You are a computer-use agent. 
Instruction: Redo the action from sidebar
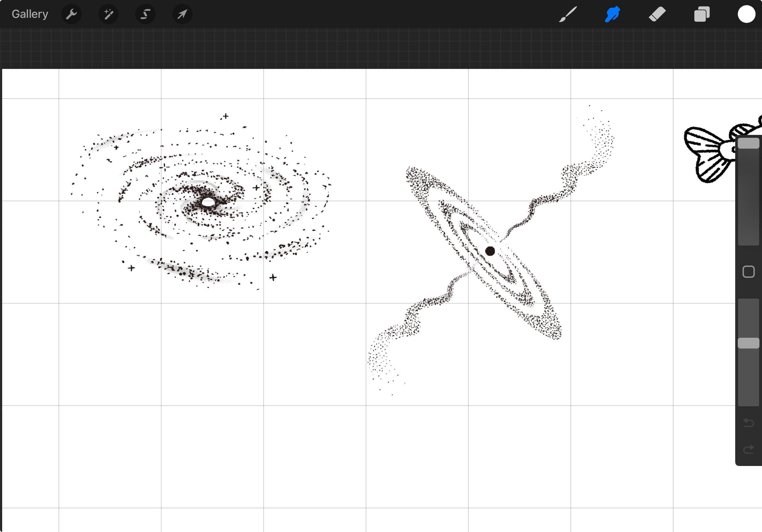(748, 449)
